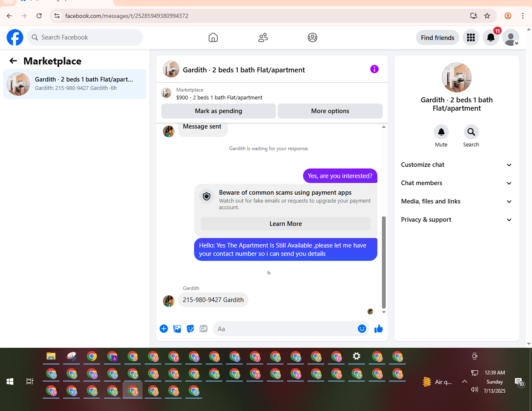Click the listing thumbnail in the right panel
This screenshot has height=411, width=532.
[x=457, y=77]
